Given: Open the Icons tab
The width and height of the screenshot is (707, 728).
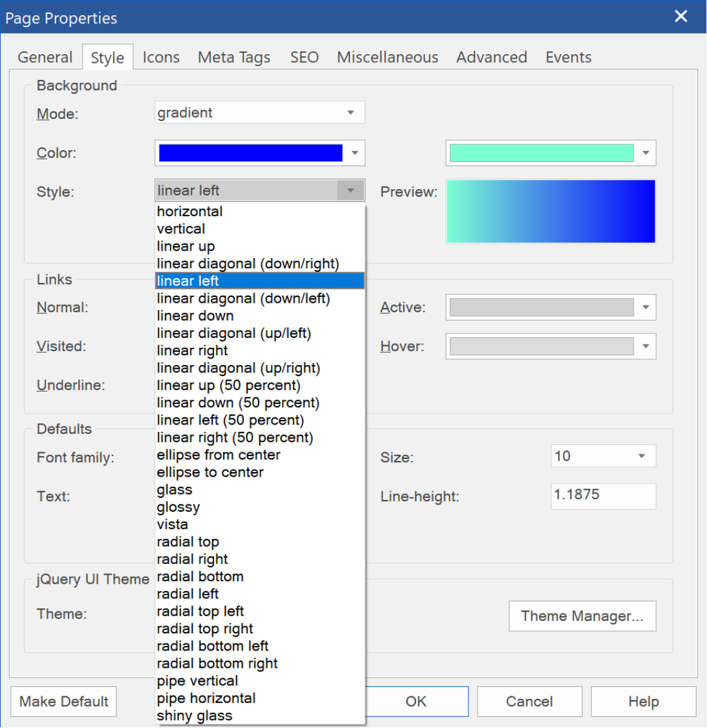Looking at the screenshot, I should point(161,57).
